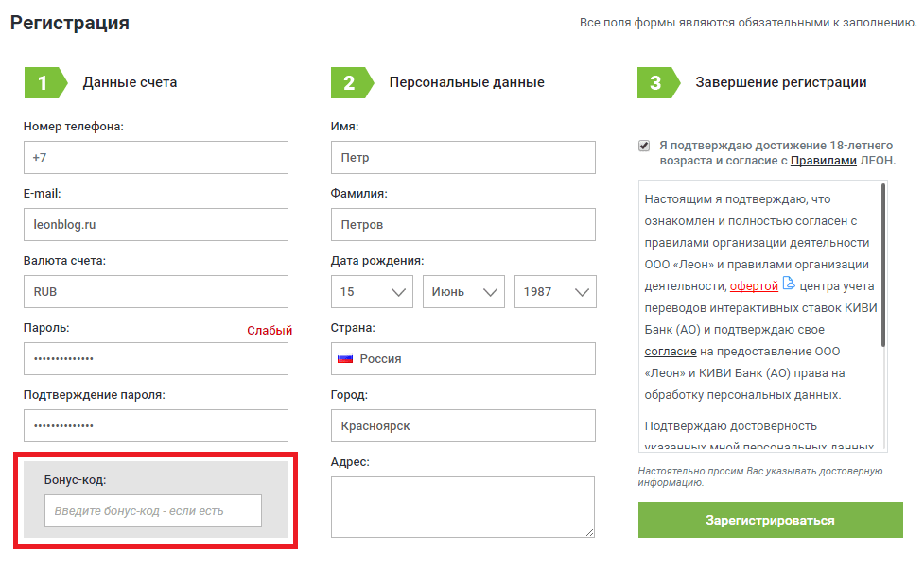The width and height of the screenshot is (924, 586).
Task: Click the resize grip of Адрес textarea
Action: [x=590, y=532]
